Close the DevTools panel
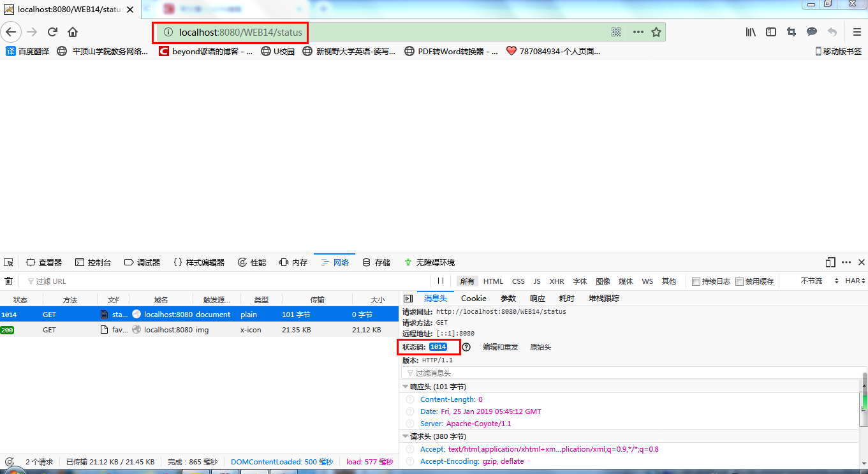Screen dimensions: 868x474 pos(861,262)
